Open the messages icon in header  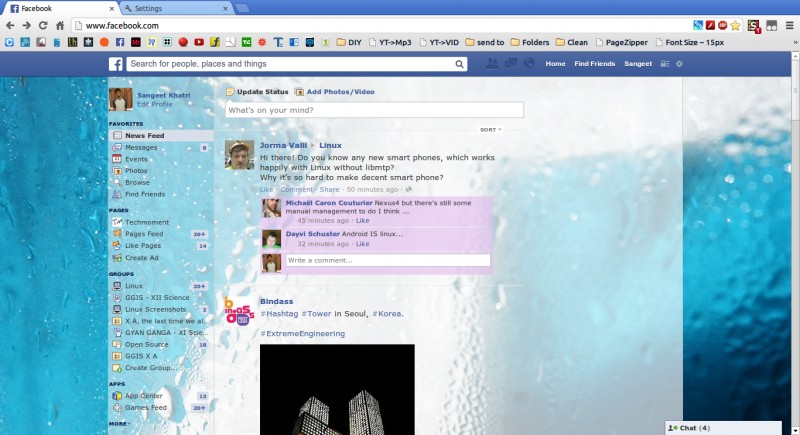click(x=511, y=63)
